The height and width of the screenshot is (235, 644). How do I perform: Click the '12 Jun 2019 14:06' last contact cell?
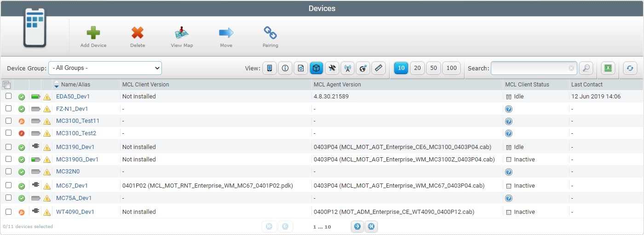point(596,97)
